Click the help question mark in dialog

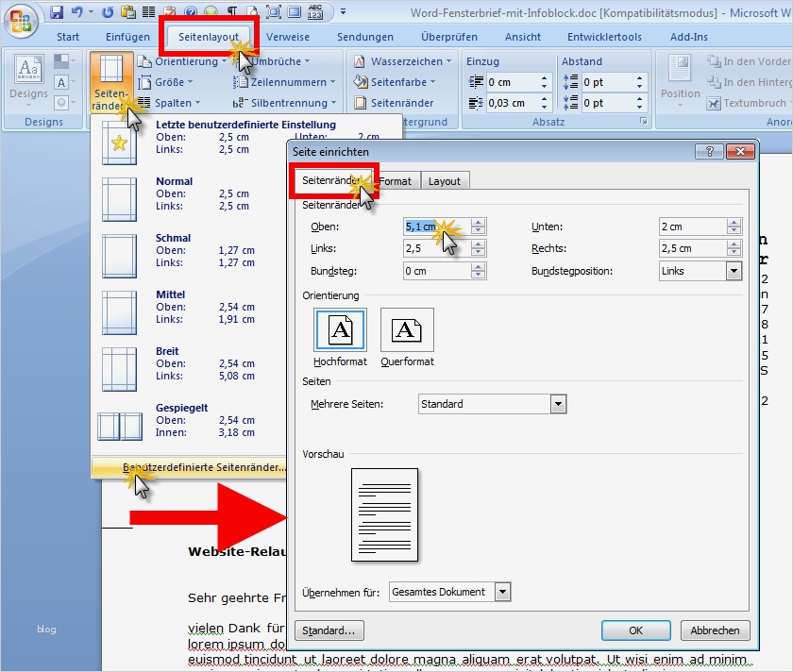(709, 151)
